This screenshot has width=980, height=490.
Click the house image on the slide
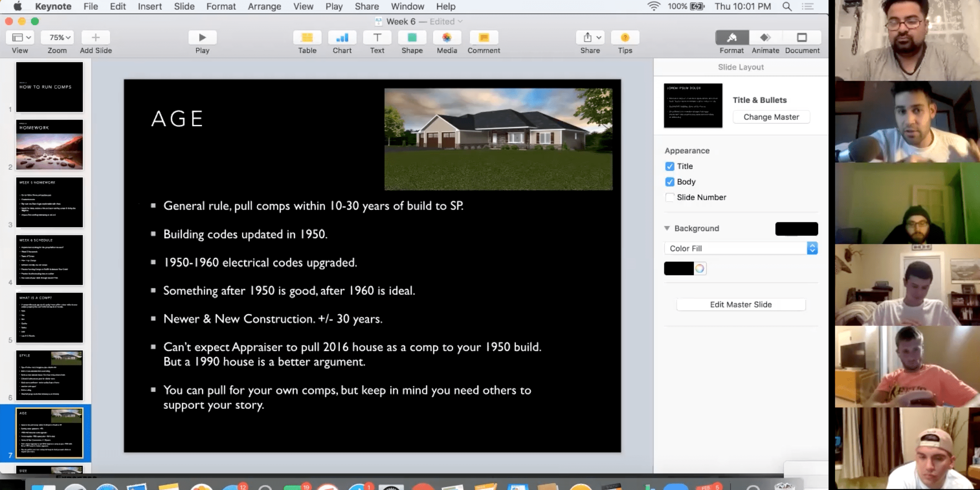[x=498, y=139]
